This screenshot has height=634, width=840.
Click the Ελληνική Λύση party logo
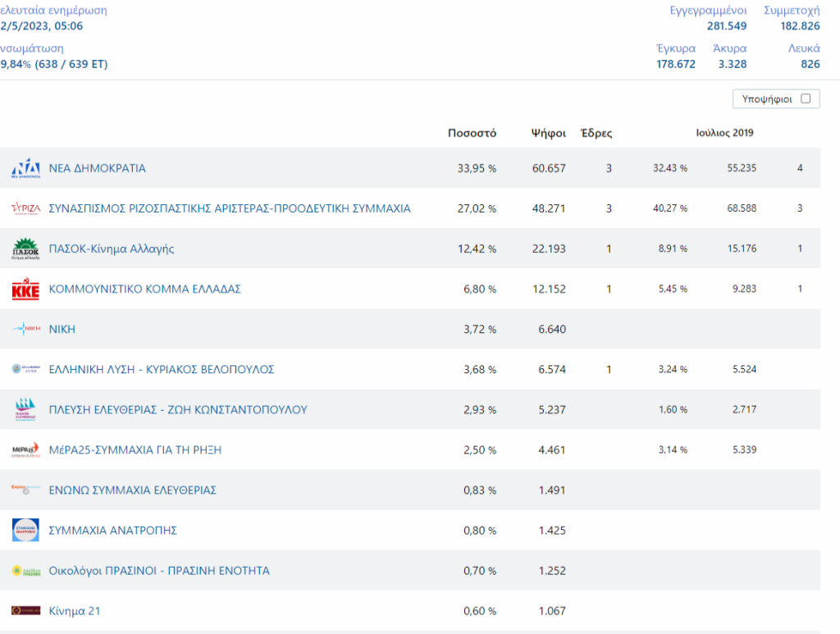click(25, 369)
